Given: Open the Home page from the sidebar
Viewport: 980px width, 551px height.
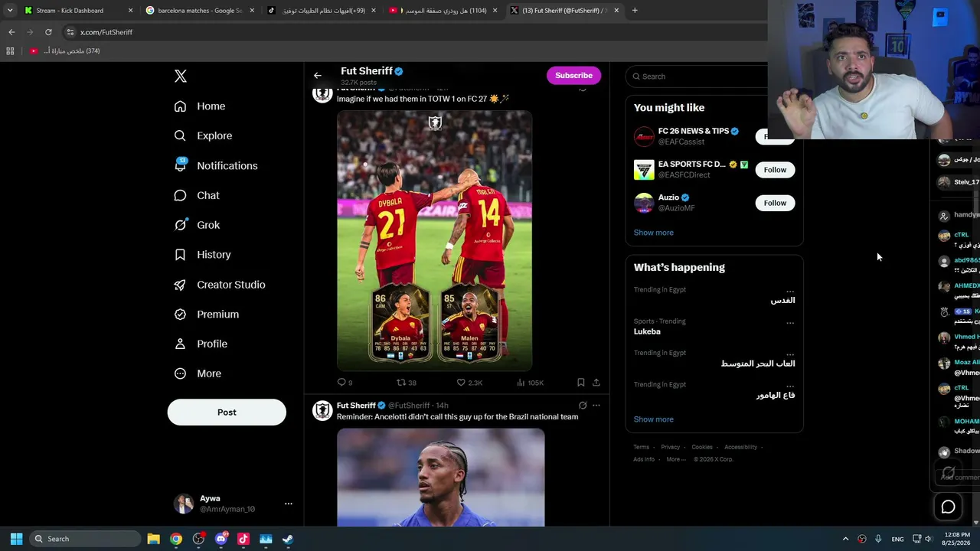Looking at the screenshot, I should [200, 106].
